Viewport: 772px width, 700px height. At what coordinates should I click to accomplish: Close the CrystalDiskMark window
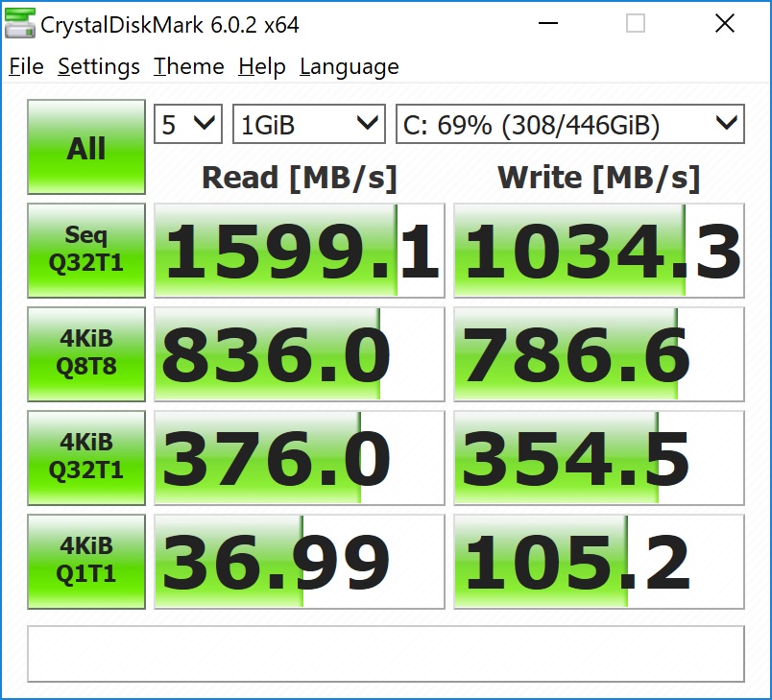(725, 23)
